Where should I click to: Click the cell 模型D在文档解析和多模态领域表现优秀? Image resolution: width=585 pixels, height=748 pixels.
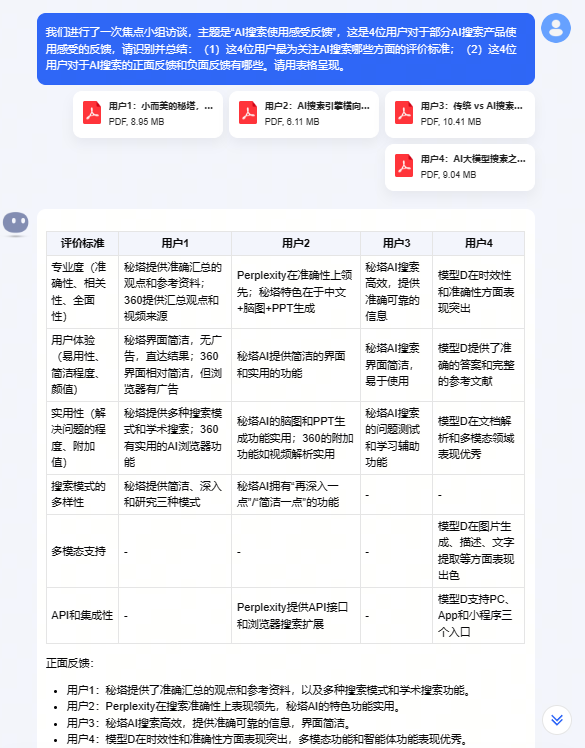pos(479,438)
